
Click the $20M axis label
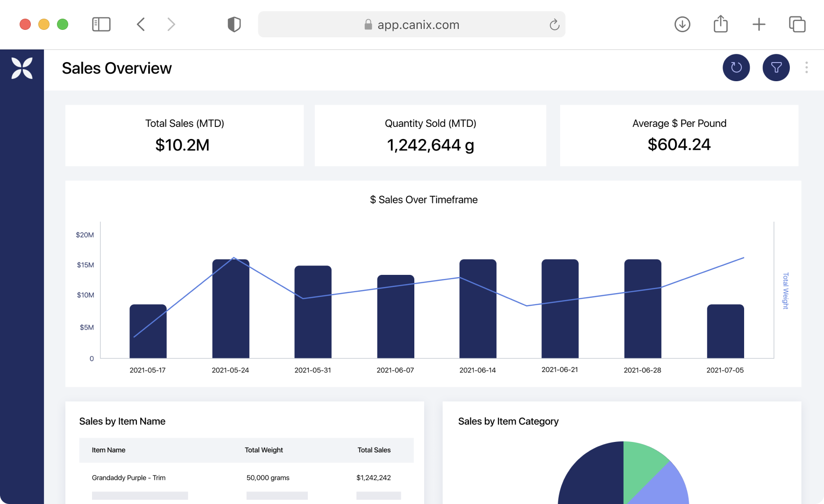pyautogui.click(x=85, y=235)
